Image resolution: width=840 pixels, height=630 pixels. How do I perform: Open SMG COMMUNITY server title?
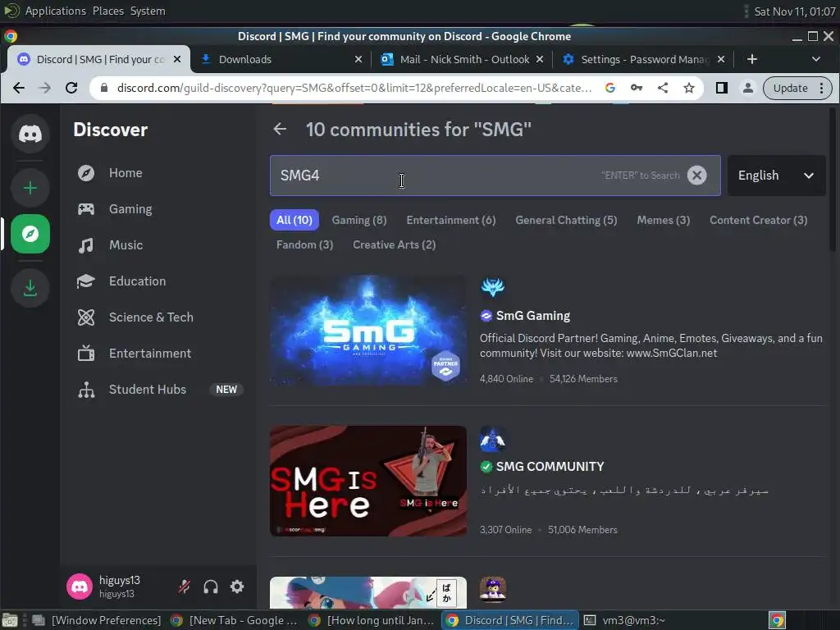pyautogui.click(x=550, y=467)
